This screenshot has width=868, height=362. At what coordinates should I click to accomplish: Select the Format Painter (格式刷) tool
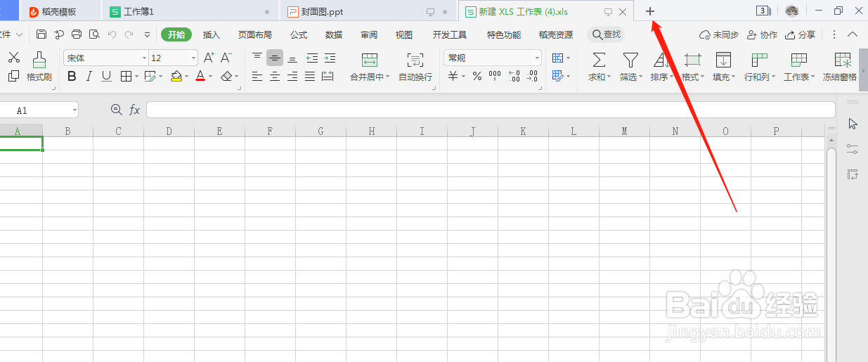[x=39, y=67]
